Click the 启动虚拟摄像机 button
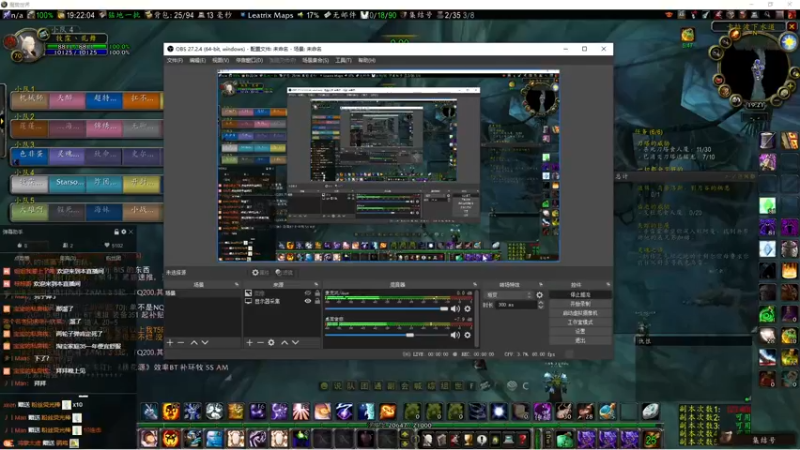The image size is (800, 450). coord(580,313)
